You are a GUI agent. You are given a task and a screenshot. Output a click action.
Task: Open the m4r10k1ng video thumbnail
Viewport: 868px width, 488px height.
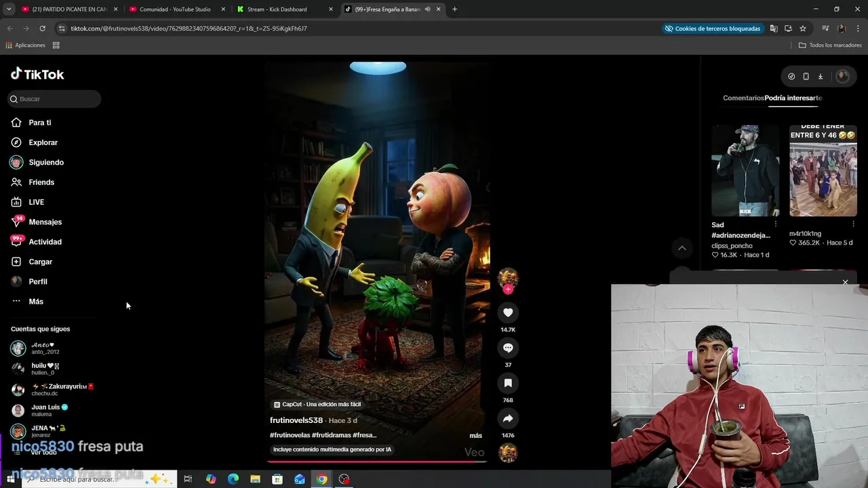(x=823, y=171)
